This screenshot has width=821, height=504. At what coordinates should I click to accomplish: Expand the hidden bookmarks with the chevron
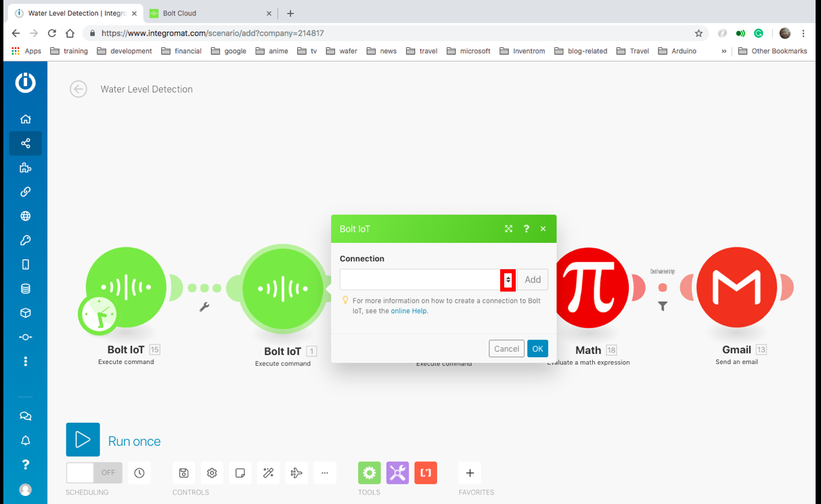pyautogui.click(x=724, y=51)
